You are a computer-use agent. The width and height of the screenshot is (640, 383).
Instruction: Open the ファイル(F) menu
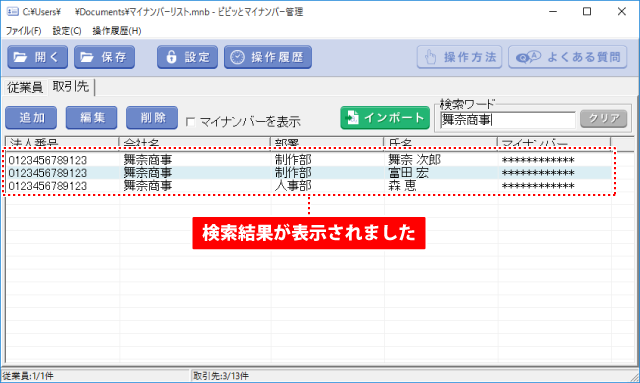[x=23, y=31]
